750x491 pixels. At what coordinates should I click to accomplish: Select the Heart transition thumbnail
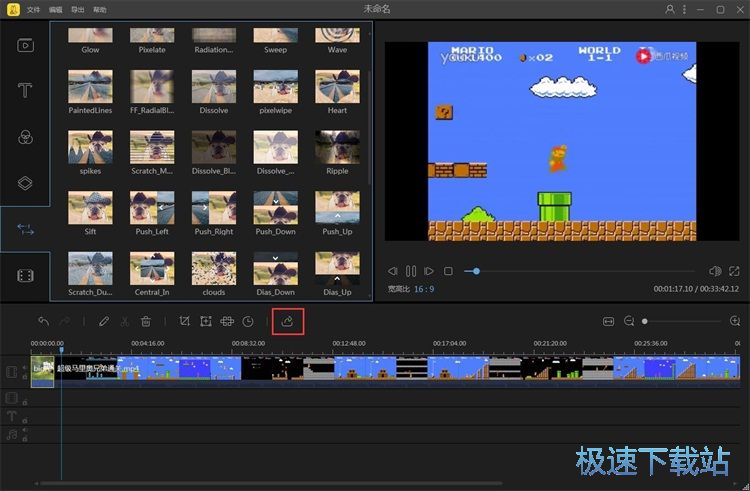click(x=337, y=87)
